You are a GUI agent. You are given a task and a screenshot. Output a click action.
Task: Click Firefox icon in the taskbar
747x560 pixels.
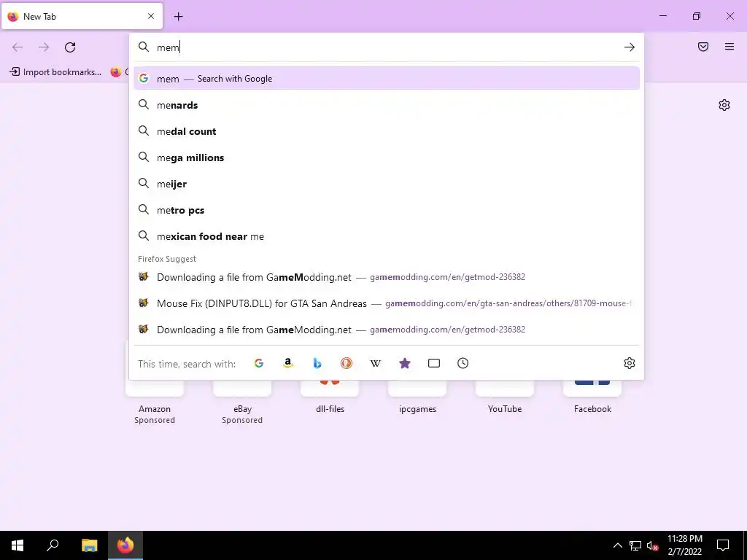(x=125, y=545)
